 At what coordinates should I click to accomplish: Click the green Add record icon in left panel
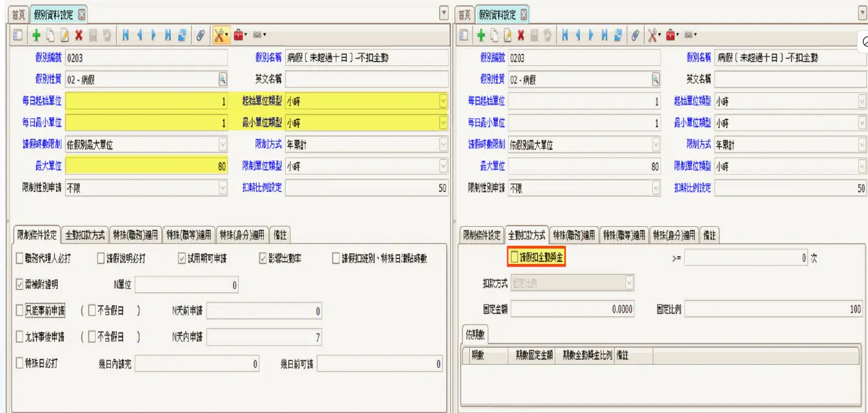(x=36, y=35)
